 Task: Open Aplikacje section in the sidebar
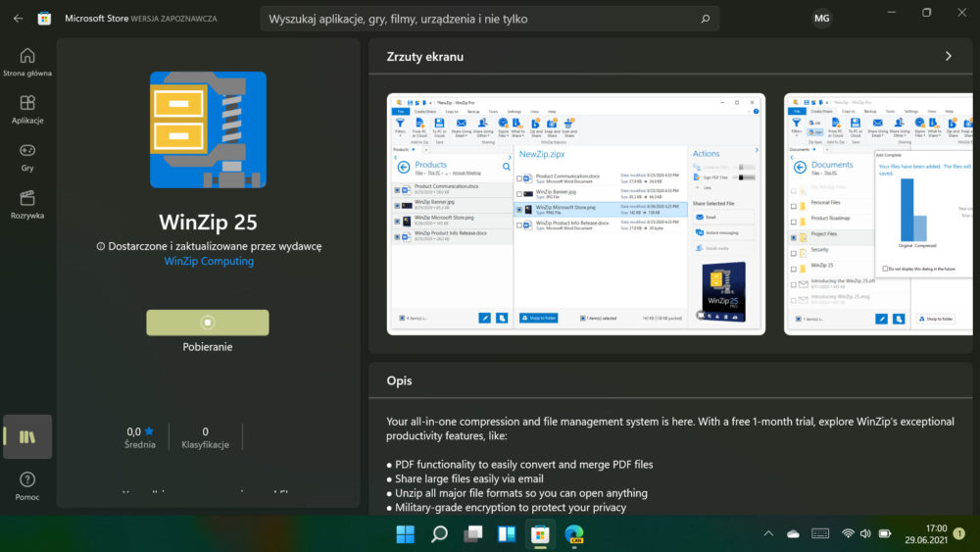tap(27, 110)
